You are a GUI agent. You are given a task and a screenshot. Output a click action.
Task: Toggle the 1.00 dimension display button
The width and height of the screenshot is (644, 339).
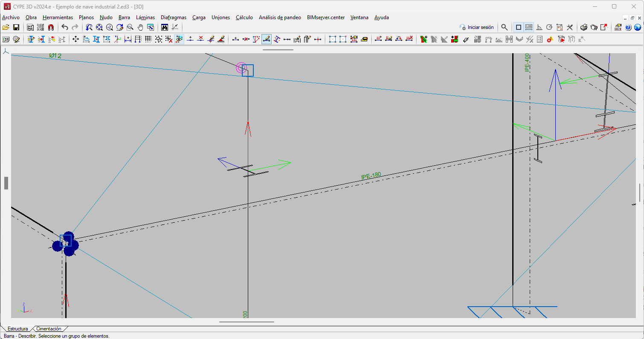(x=529, y=27)
